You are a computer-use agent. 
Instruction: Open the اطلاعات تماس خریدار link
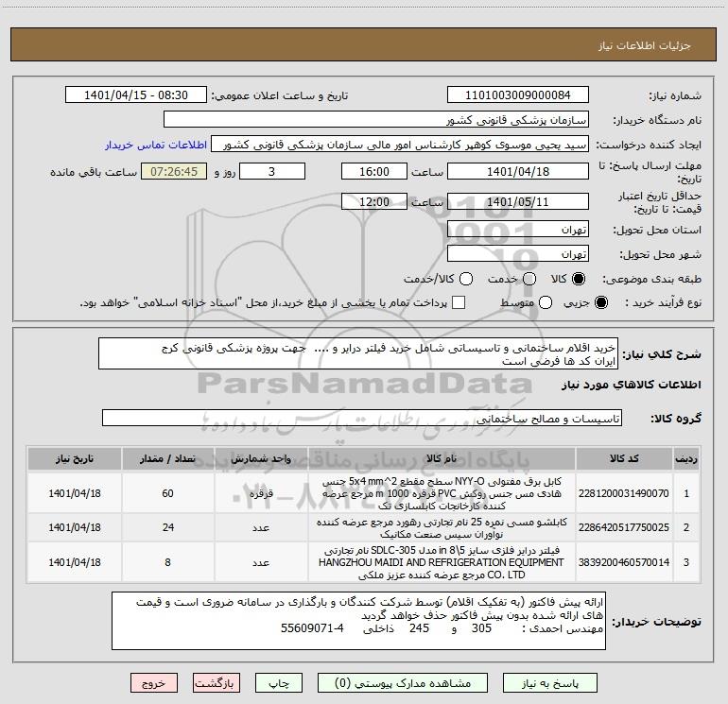click(x=156, y=145)
